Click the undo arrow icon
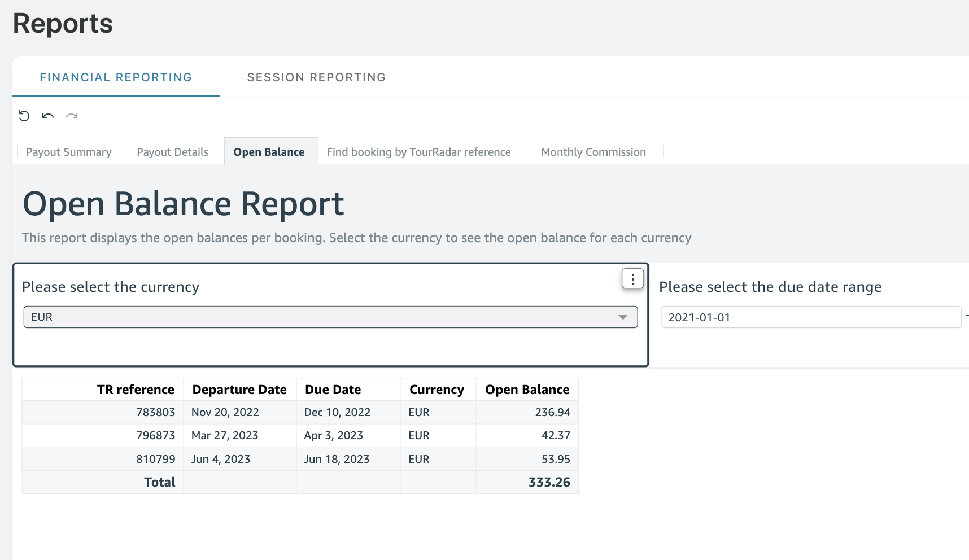Screen dimensions: 969x560 (x=48, y=116)
